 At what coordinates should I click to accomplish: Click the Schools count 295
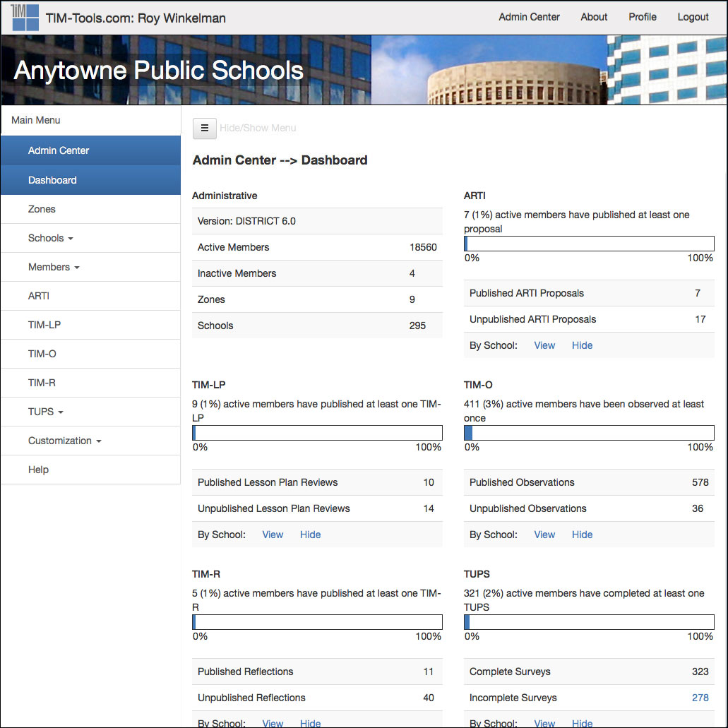(417, 326)
